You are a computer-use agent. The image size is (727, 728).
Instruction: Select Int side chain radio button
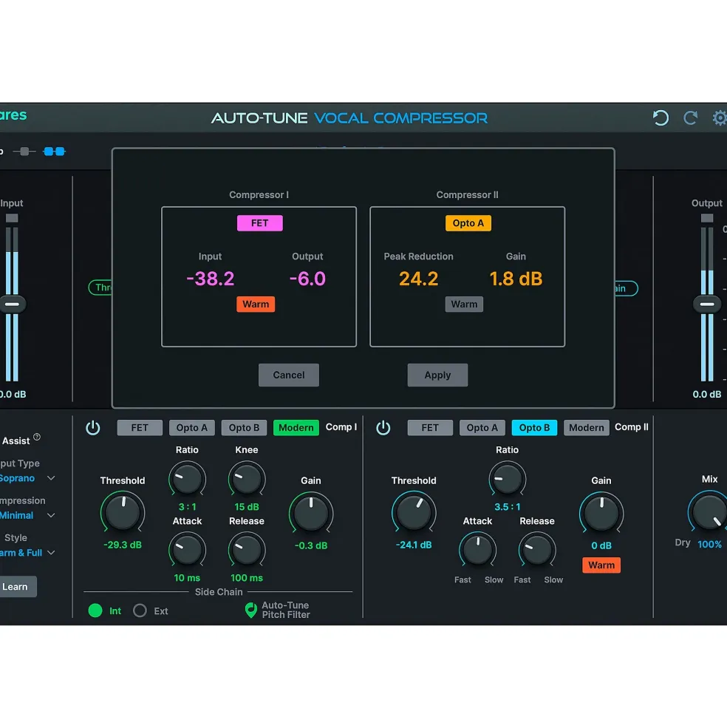point(95,610)
